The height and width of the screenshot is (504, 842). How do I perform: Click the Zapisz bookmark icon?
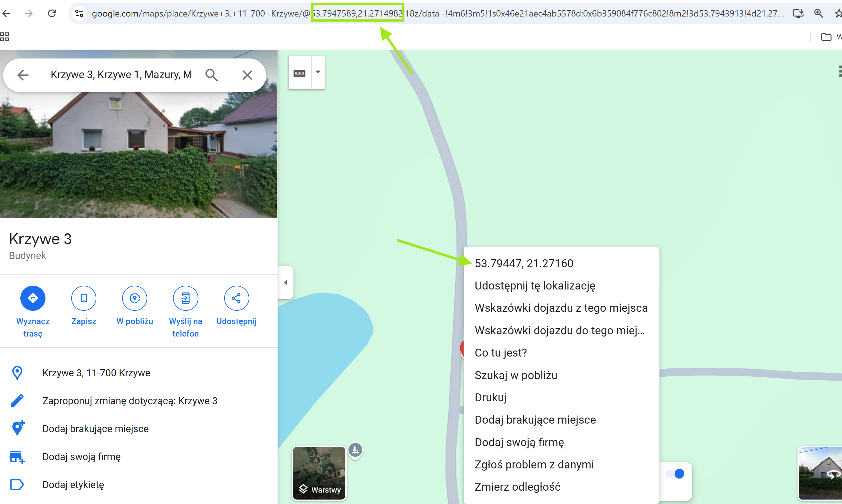(x=84, y=298)
